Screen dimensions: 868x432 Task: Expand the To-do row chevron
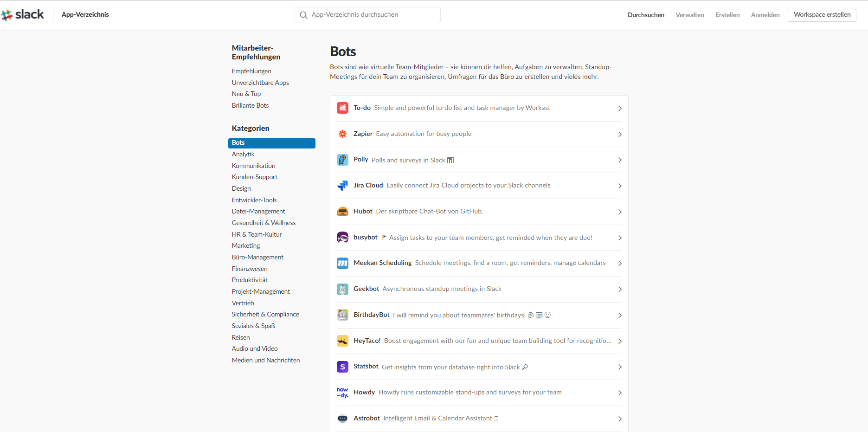620,108
